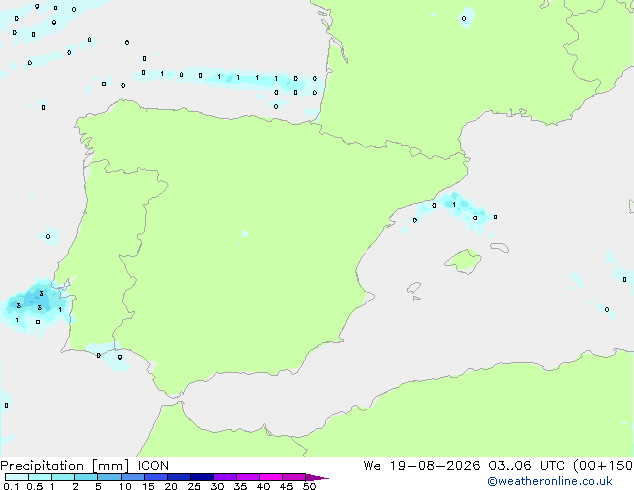Click the 0.5–1 mm legend swatch

(40, 477)
